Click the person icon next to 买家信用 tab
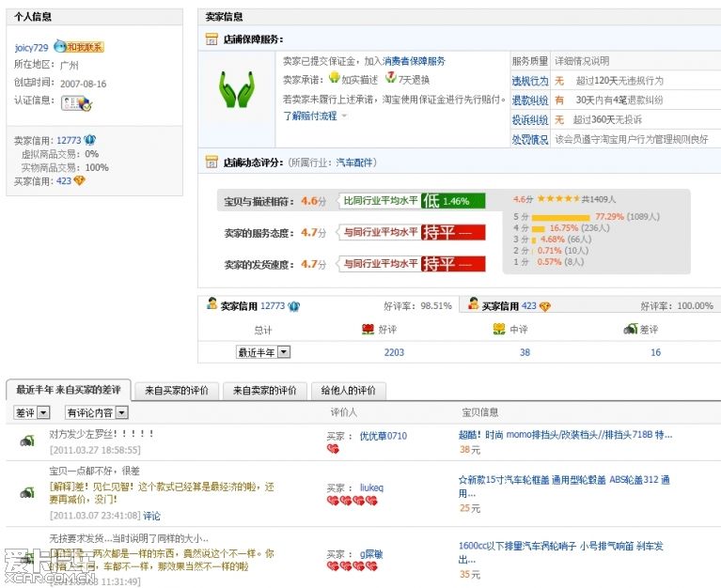The width and height of the screenshot is (721, 588). pyautogui.click(x=473, y=303)
